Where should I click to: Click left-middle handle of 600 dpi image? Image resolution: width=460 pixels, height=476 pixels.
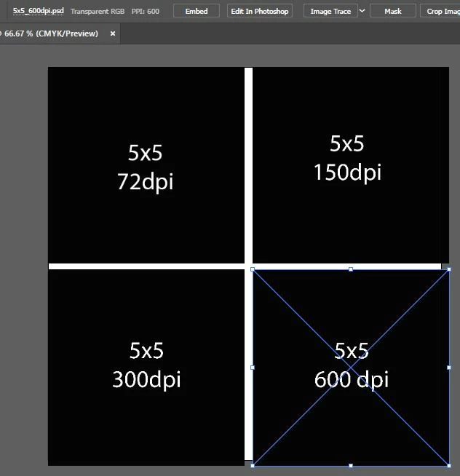253,368
